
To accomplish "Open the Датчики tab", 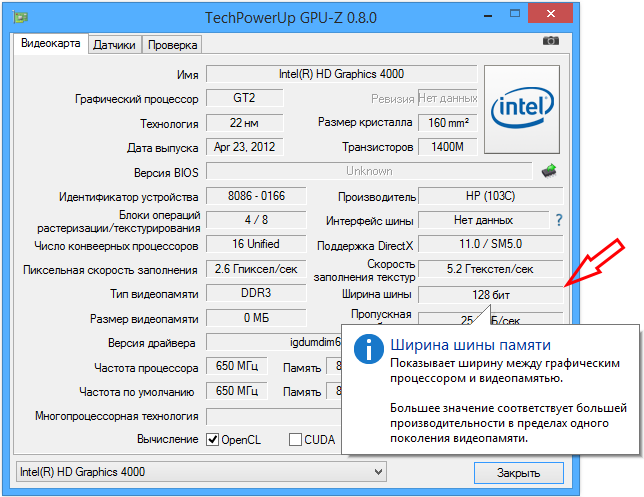I will tap(114, 45).
